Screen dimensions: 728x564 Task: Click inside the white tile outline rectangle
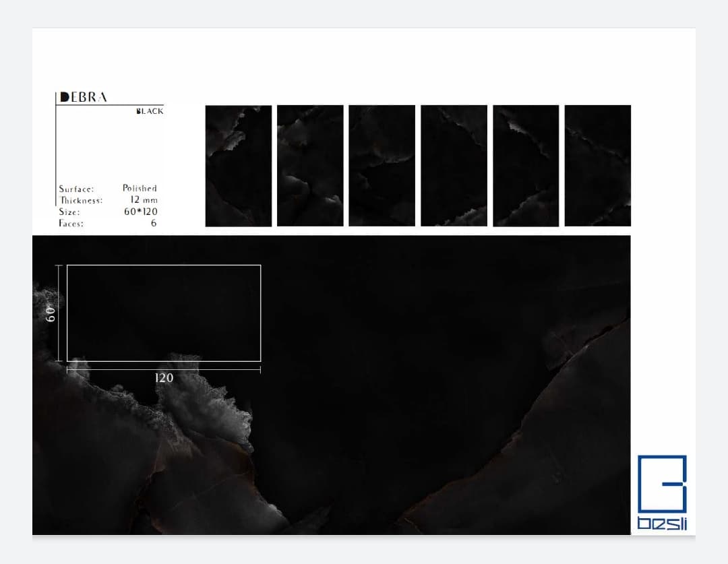[x=164, y=313]
